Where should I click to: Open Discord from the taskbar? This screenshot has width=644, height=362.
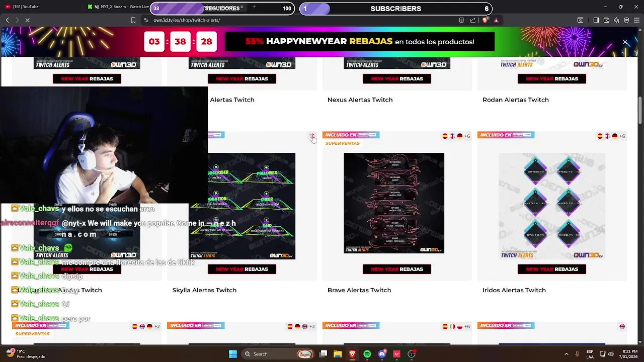coord(382,354)
